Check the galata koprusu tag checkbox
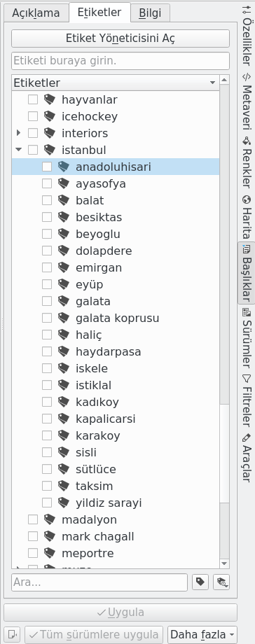This screenshot has height=644, width=255. click(47, 318)
